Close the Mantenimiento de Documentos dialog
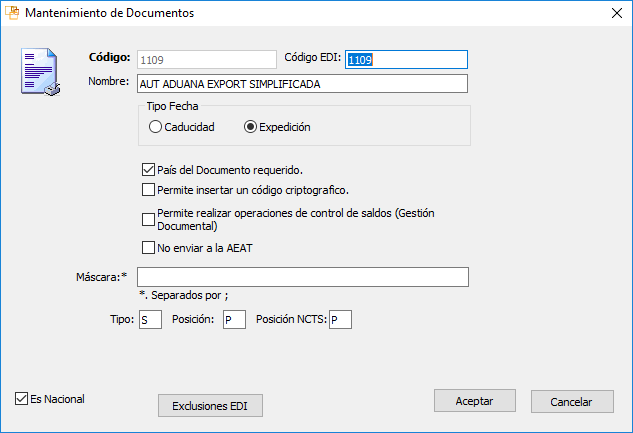The image size is (633, 433). [614, 14]
